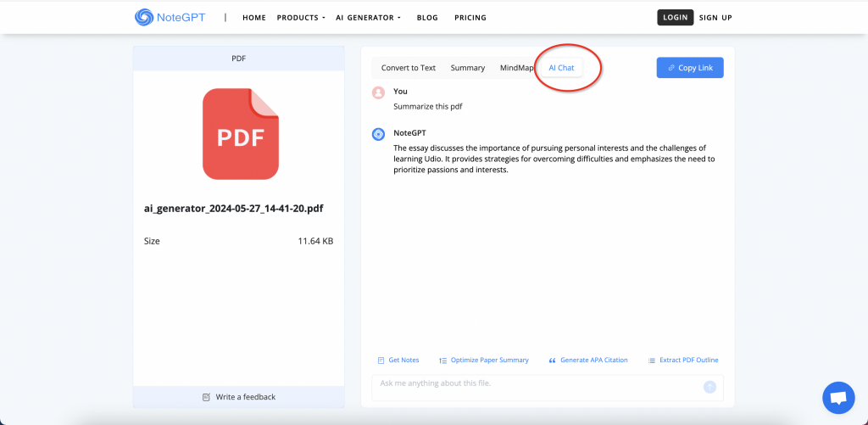Open the live chat support bubble

coord(838,398)
